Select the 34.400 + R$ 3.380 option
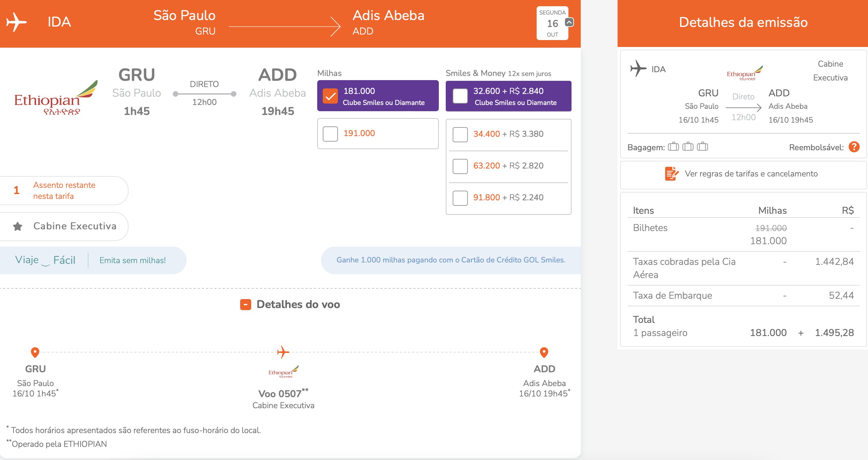The image size is (868, 460). (x=460, y=134)
